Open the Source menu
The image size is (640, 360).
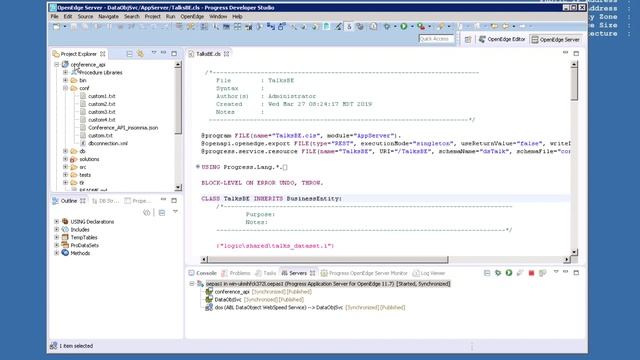click(x=85, y=17)
